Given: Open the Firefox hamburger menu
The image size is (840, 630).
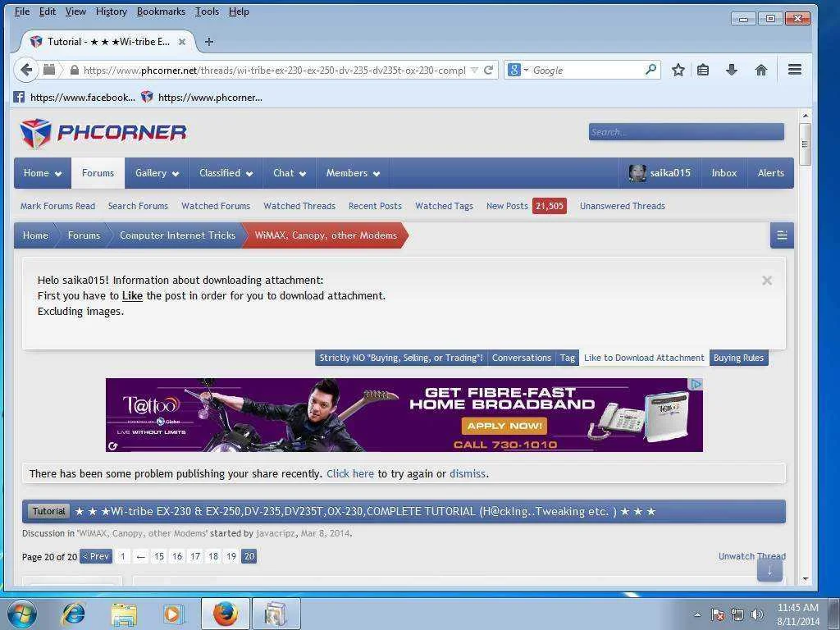Looking at the screenshot, I should (x=795, y=70).
